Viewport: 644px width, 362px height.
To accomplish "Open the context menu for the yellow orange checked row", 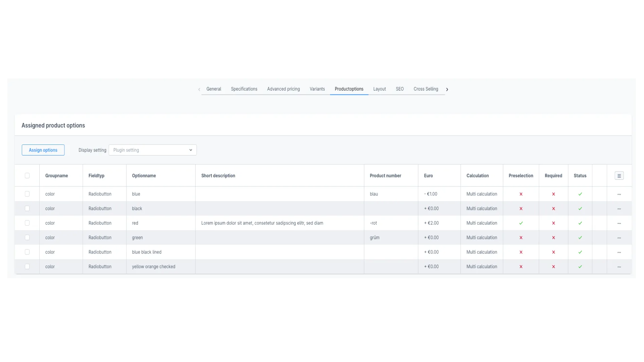I will pyautogui.click(x=619, y=266).
